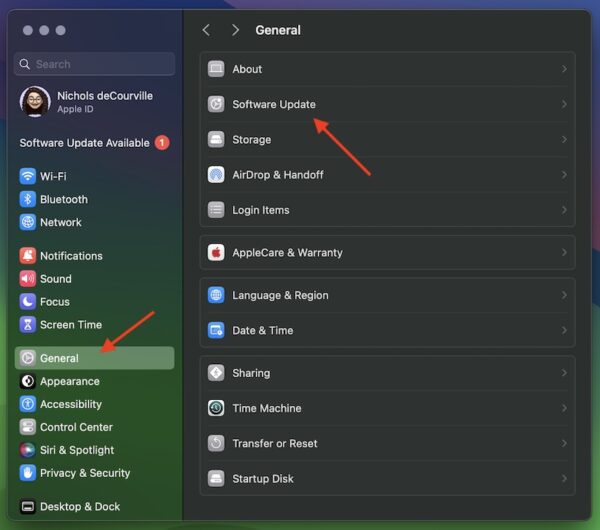Click the AppleCare & Warranty icon

tap(216, 253)
